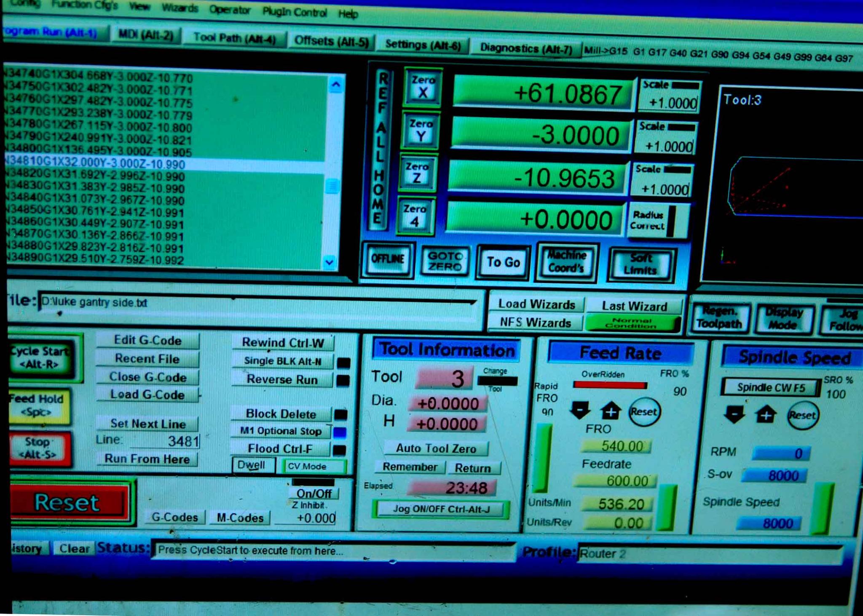Switch to the Diagnostics (Alt-7) tab
Image resolution: width=863 pixels, height=616 pixels.
click(525, 48)
